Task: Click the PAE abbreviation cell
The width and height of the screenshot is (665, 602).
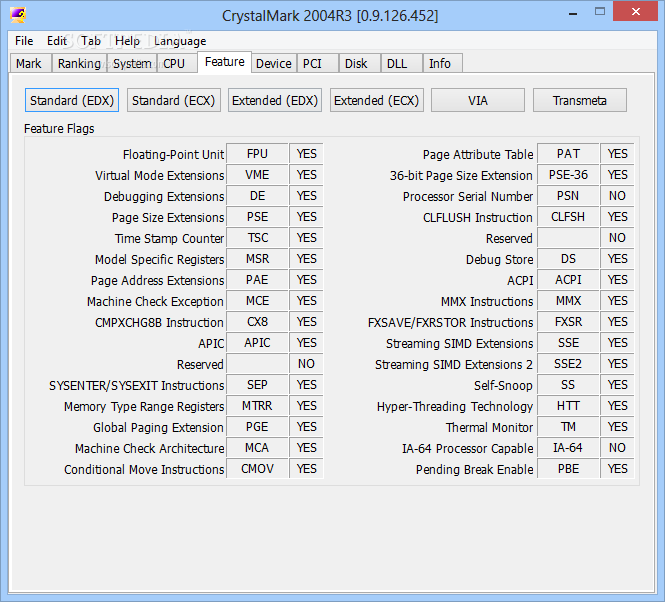Action: (x=257, y=280)
